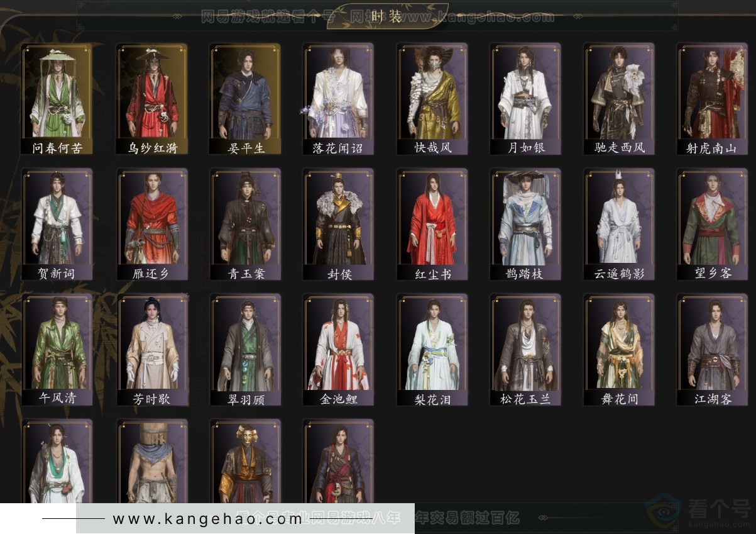Open the 鹊踏枝 veiled hat costume
Screen dimensions: 756x534
(525, 223)
